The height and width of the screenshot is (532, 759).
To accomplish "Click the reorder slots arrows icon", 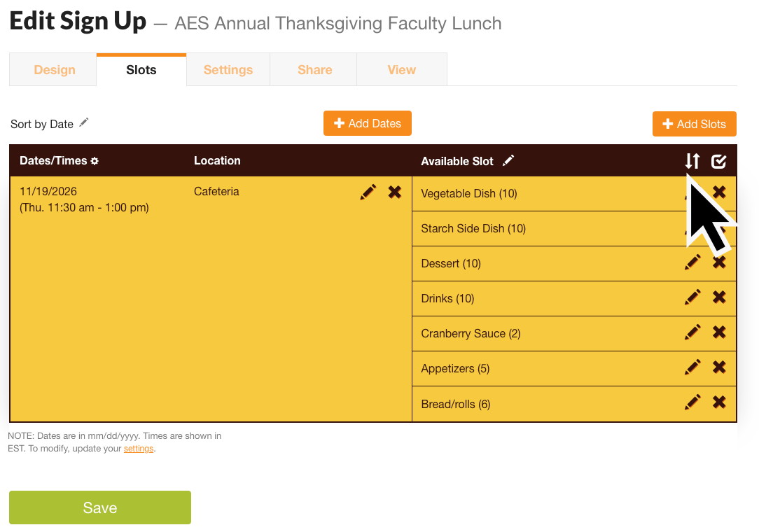I will 692,161.
